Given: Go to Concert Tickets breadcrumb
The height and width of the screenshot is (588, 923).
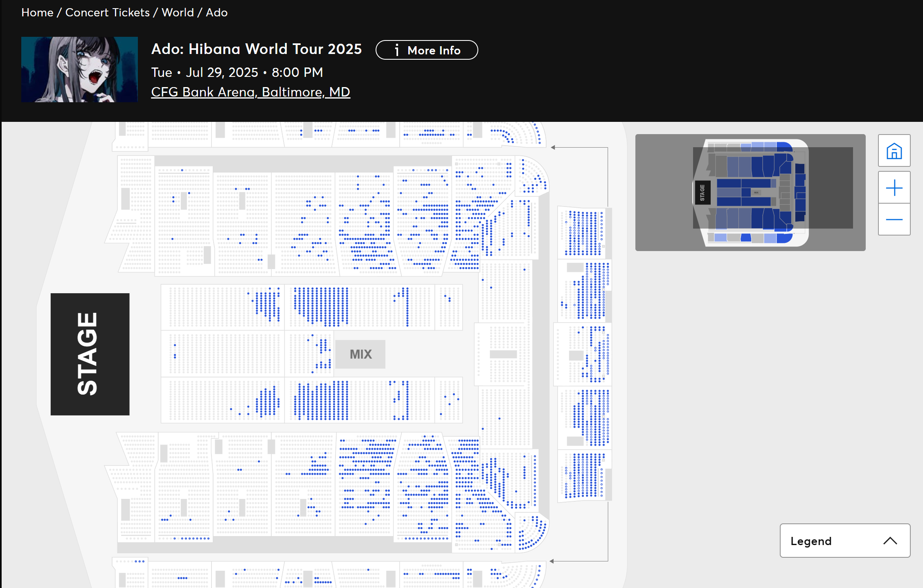Looking at the screenshot, I should pos(108,12).
